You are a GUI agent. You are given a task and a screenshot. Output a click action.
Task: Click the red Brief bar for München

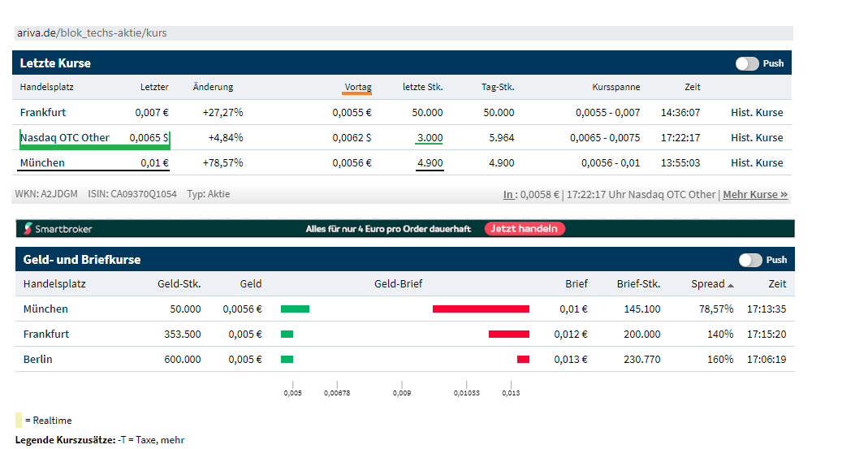coord(481,309)
